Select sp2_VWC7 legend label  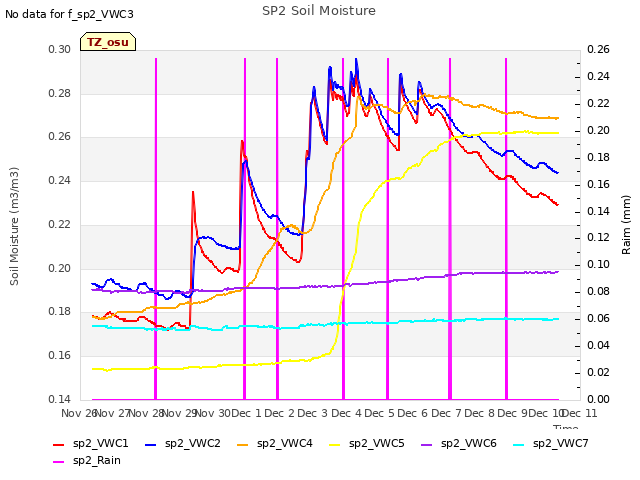561,443
